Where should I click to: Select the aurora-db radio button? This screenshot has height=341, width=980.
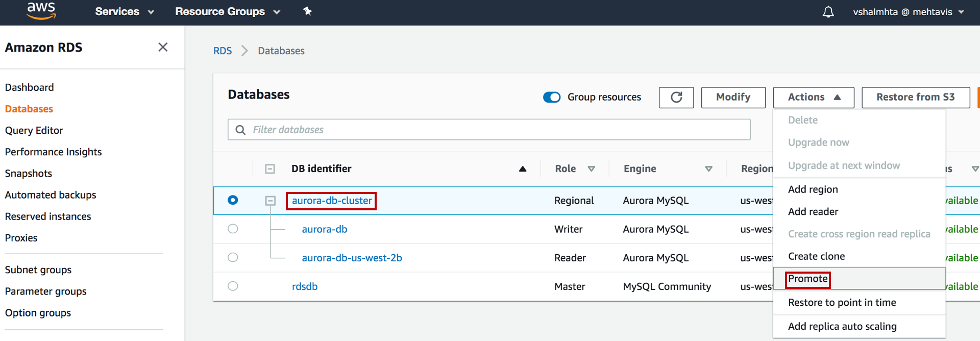[233, 229]
